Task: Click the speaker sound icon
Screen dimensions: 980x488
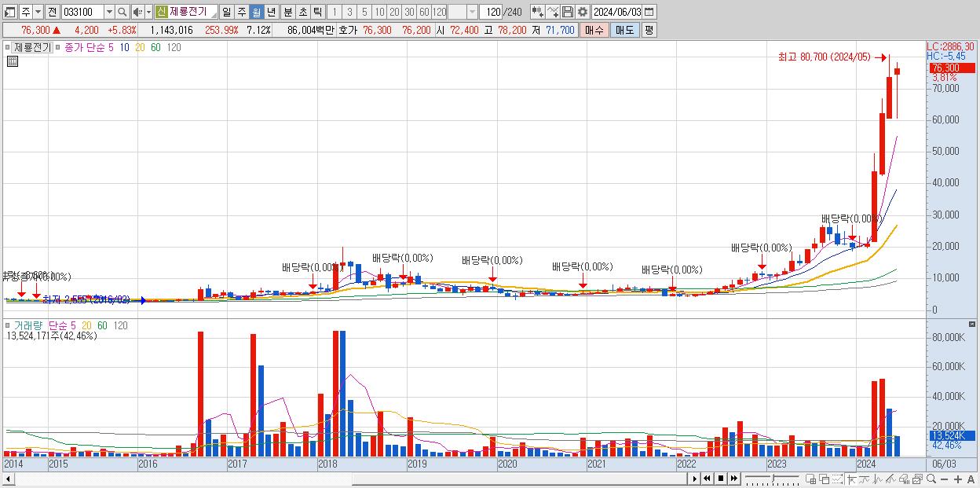Action: click(137, 12)
